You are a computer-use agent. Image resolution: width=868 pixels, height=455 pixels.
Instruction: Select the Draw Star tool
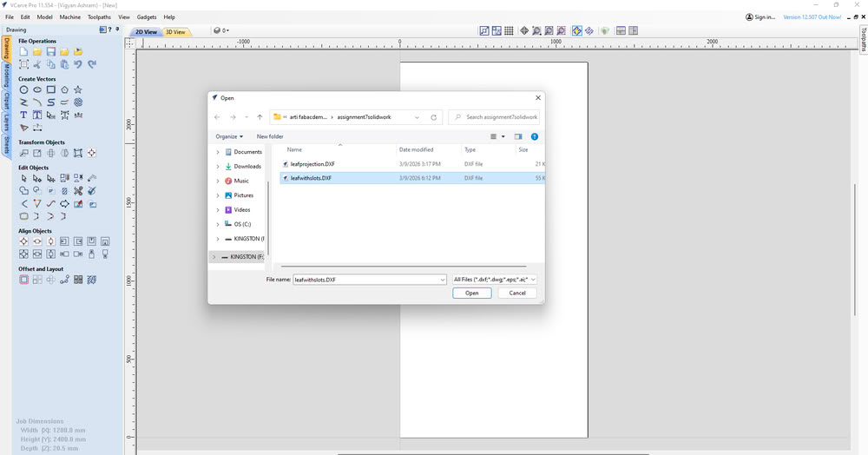pyautogui.click(x=78, y=89)
